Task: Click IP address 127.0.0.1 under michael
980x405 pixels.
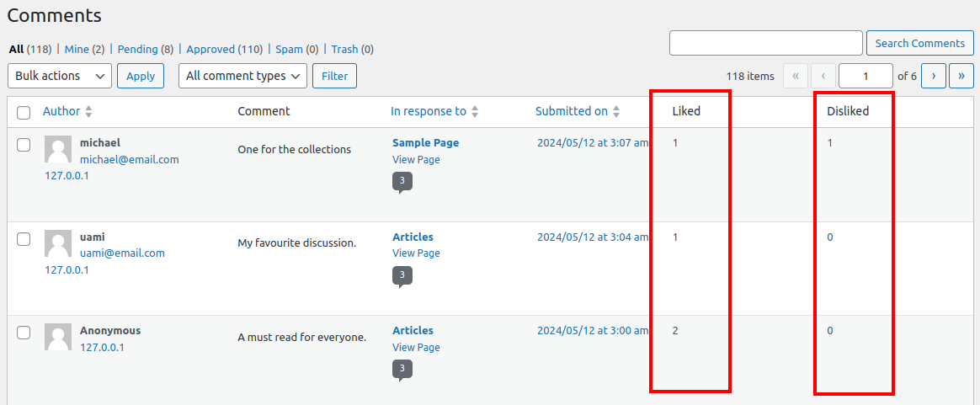Action: (x=67, y=176)
